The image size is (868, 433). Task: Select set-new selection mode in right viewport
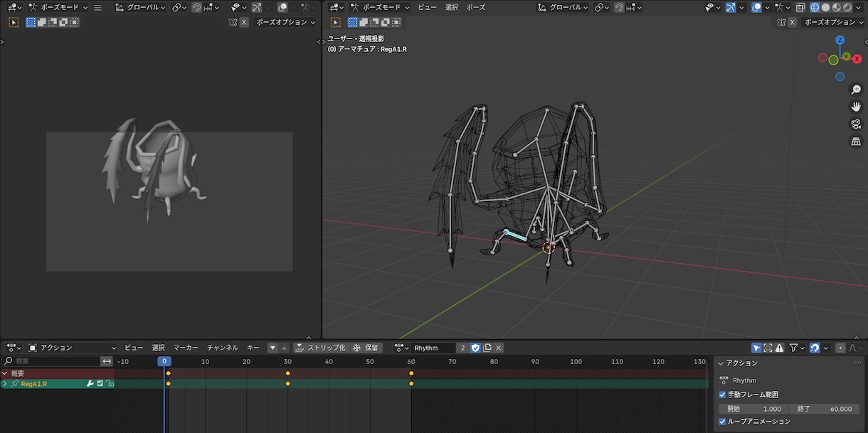point(351,22)
